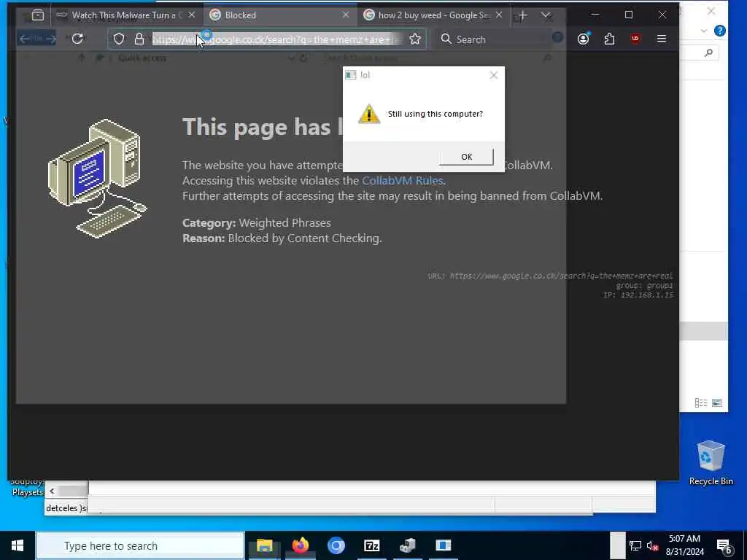Reload the page in Firefox
Image resolution: width=747 pixels, height=560 pixels.
point(77,39)
